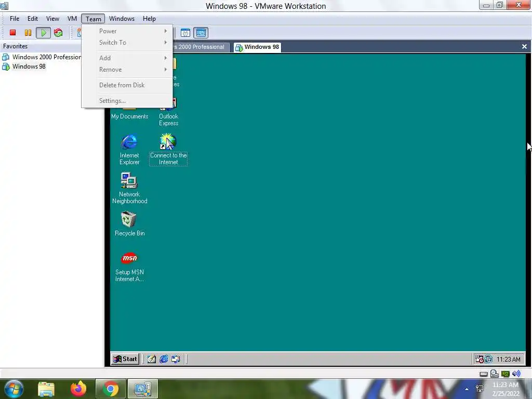The image size is (532, 399).
Task: Open Windows Explorer from the host taskbar
Action: (x=46, y=389)
